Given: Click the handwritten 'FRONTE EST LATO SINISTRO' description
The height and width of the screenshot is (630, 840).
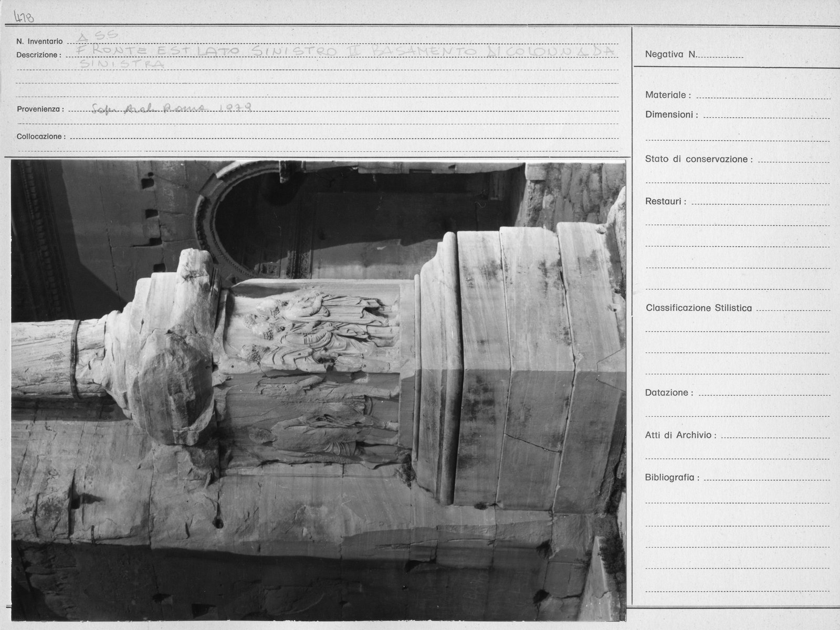Looking at the screenshot, I should coord(206,51).
